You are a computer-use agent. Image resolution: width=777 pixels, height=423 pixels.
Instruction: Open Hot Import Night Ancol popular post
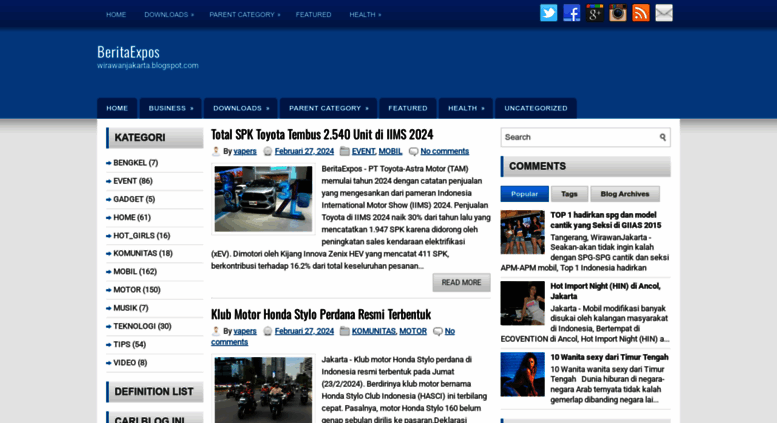(605, 291)
